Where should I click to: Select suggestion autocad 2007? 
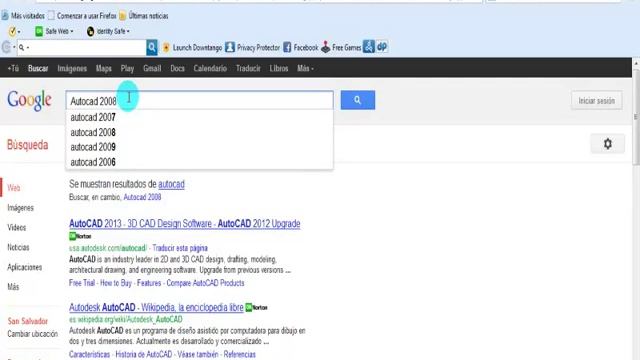199,118
